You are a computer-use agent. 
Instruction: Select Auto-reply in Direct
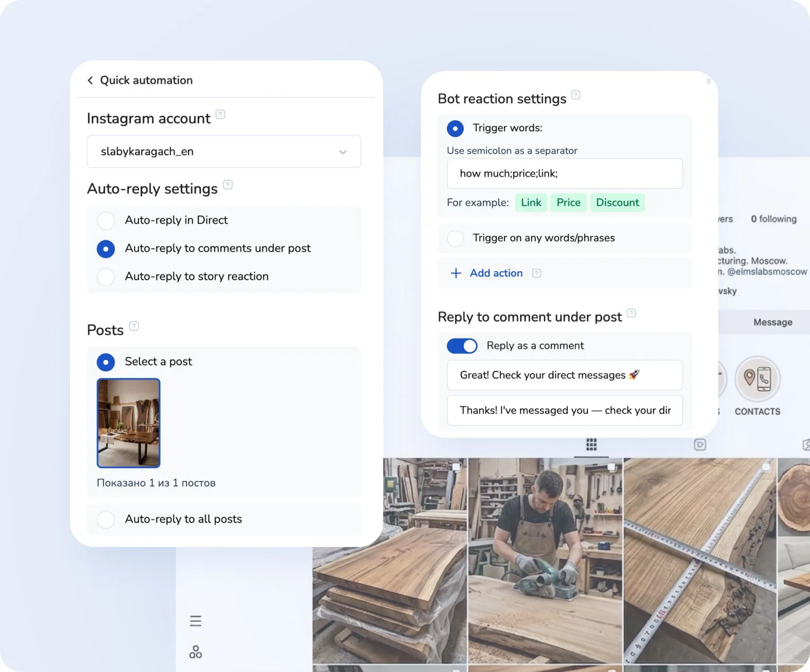coord(106,220)
